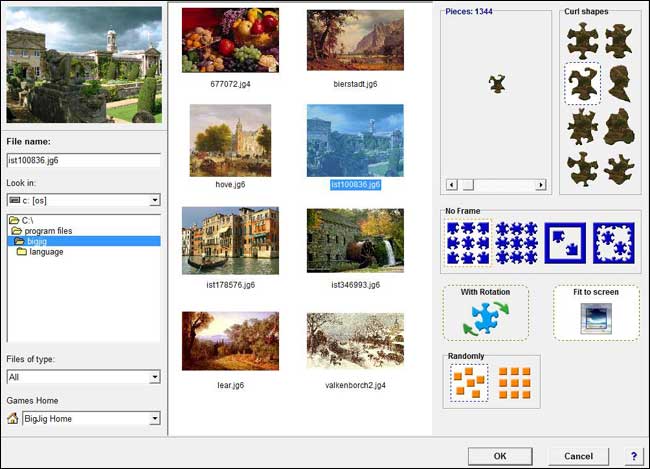Select the language folder in tree
Viewport: 650px width, 469px height.
(46, 252)
